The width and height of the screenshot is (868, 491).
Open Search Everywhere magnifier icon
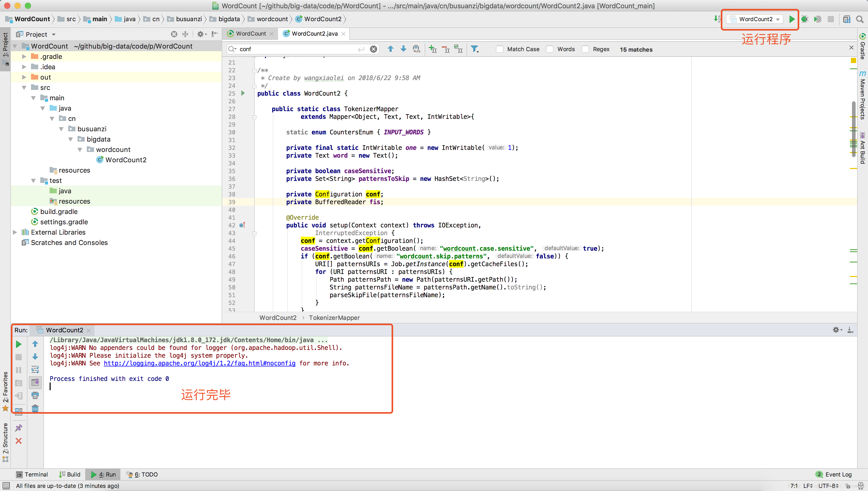click(x=860, y=19)
